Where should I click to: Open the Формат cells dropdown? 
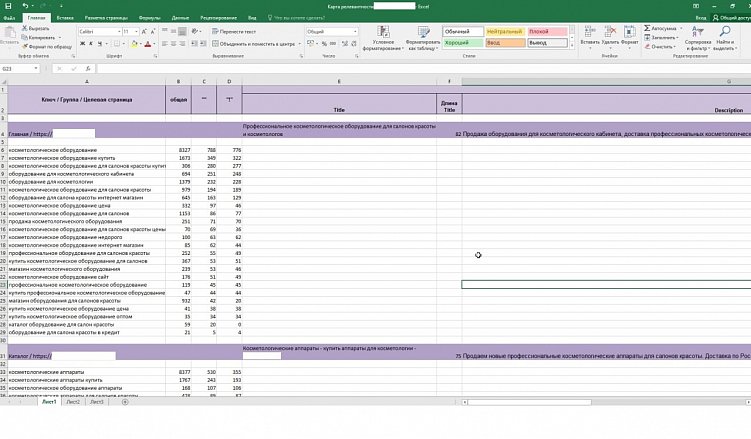pos(629,36)
